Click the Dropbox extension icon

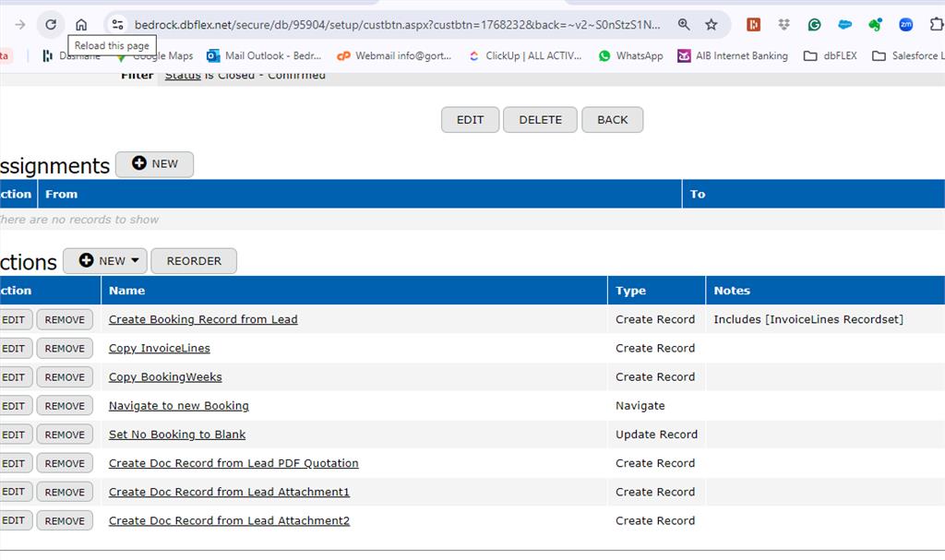coord(784,25)
